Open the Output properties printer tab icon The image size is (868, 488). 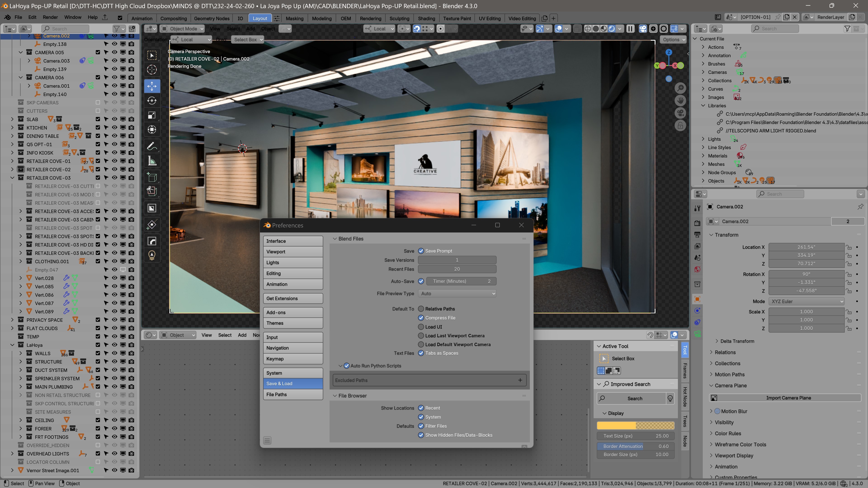click(x=697, y=235)
